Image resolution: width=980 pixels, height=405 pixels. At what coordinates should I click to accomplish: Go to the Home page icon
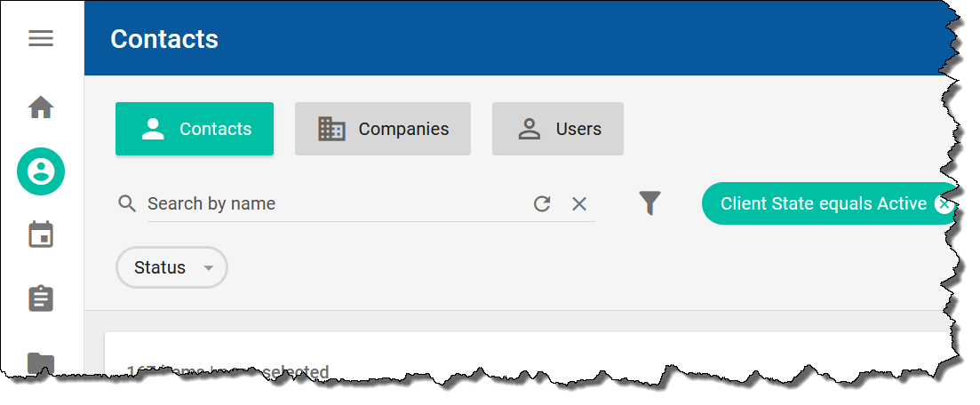click(x=41, y=107)
